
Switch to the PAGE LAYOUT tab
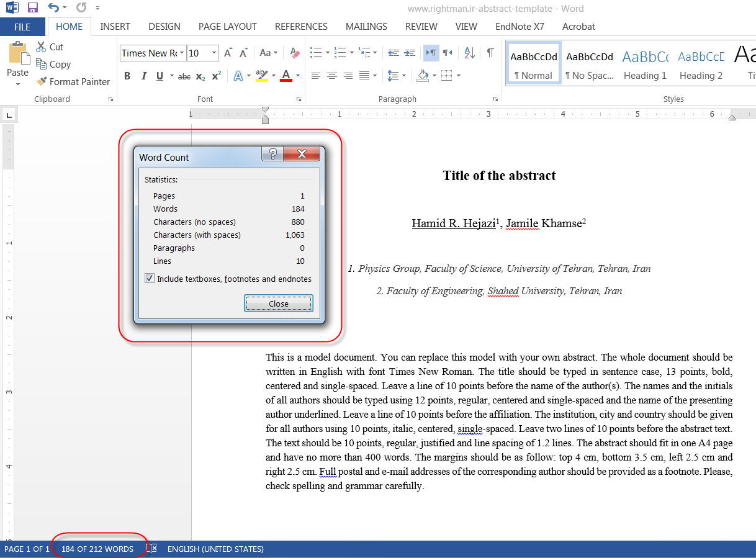227,27
